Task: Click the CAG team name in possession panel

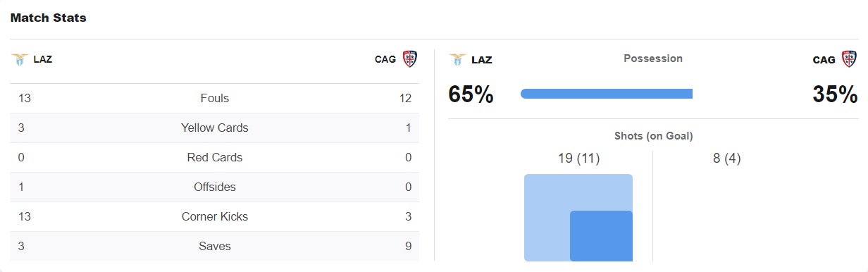Action: click(x=824, y=60)
